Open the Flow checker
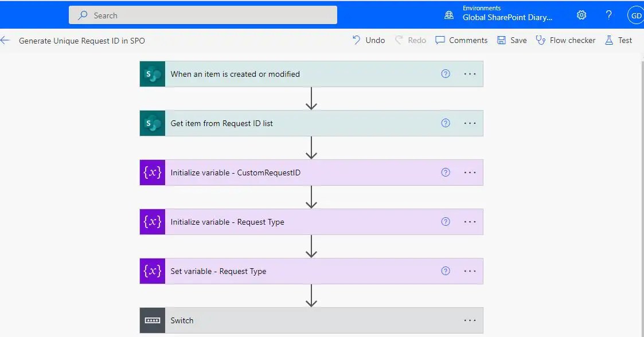644x337 pixels. [x=565, y=40]
